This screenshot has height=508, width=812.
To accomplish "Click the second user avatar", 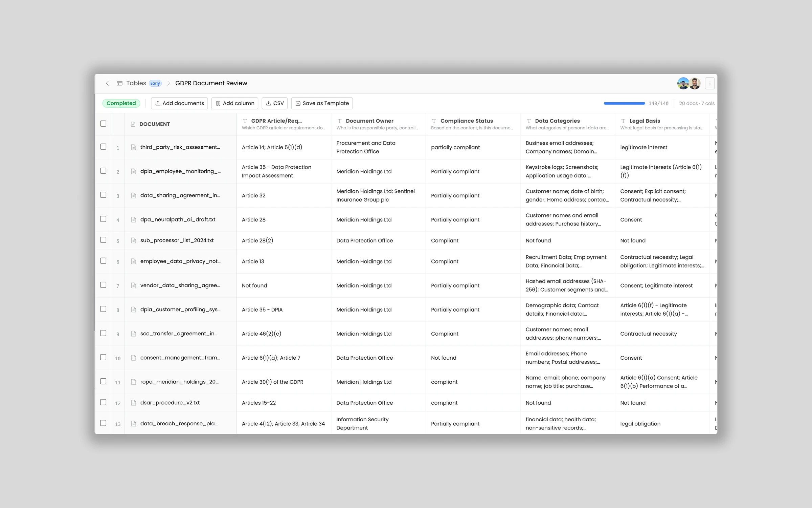I will 695,83.
